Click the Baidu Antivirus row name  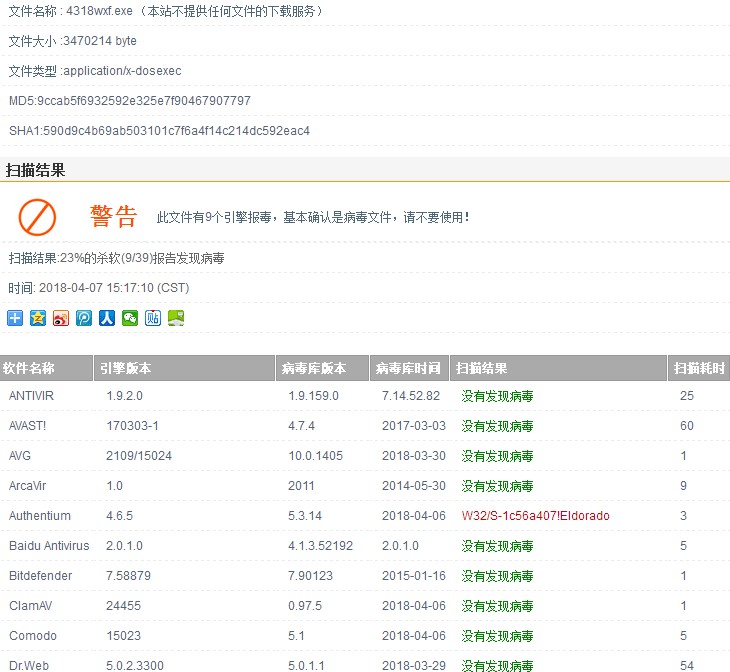(49, 545)
